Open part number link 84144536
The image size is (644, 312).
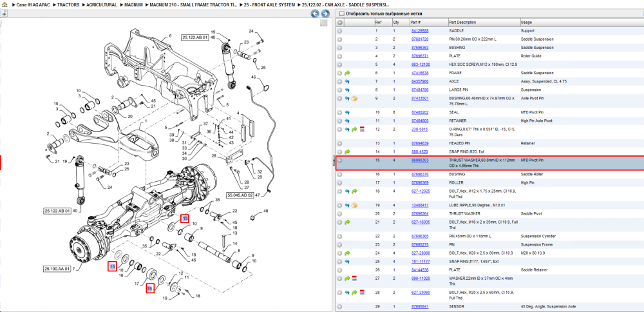pyautogui.click(x=420, y=270)
